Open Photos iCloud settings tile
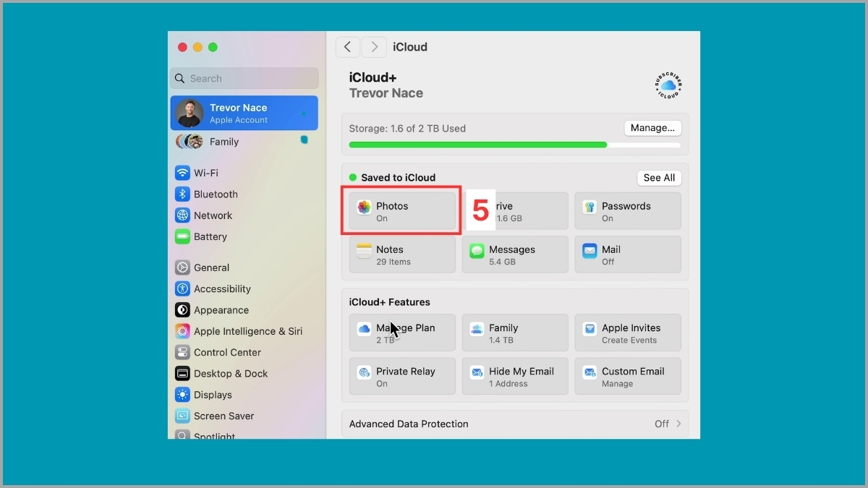868x488 pixels. (x=402, y=211)
